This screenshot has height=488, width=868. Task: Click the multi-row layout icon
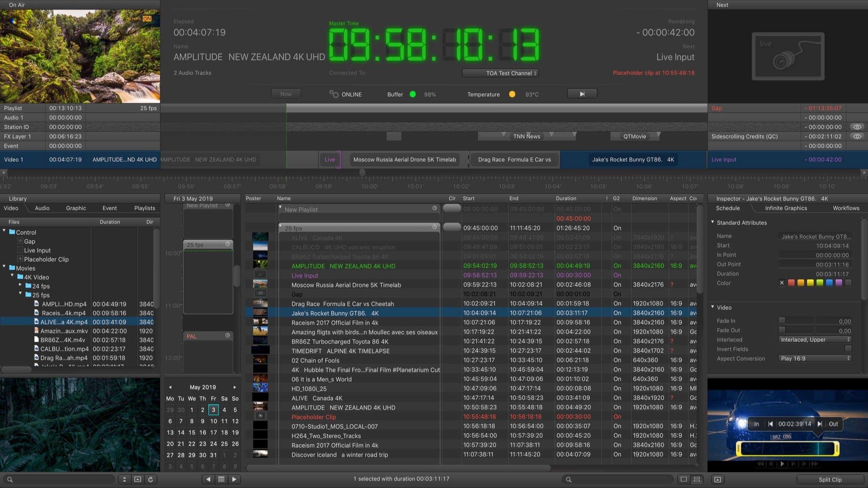[x=697, y=479]
